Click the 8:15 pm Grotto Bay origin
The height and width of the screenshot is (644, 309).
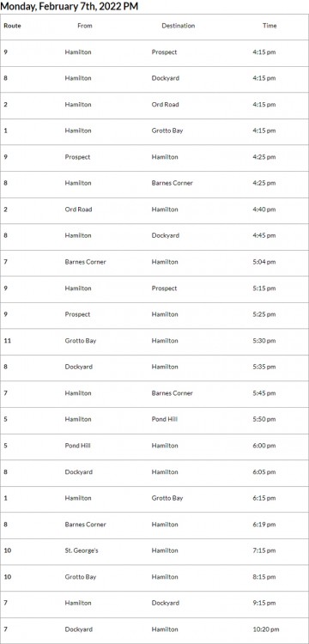[x=81, y=577]
